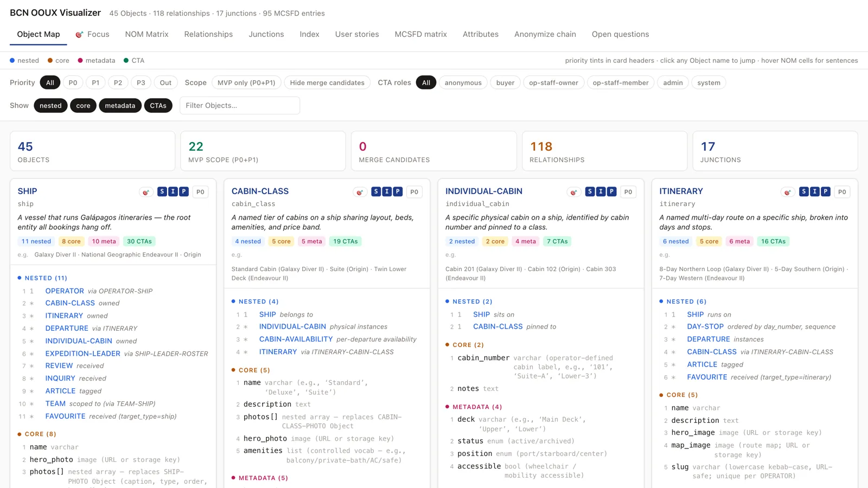
Task: Jump to OPERATOR from SHIP nested list
Action: (x=65, y=291)
